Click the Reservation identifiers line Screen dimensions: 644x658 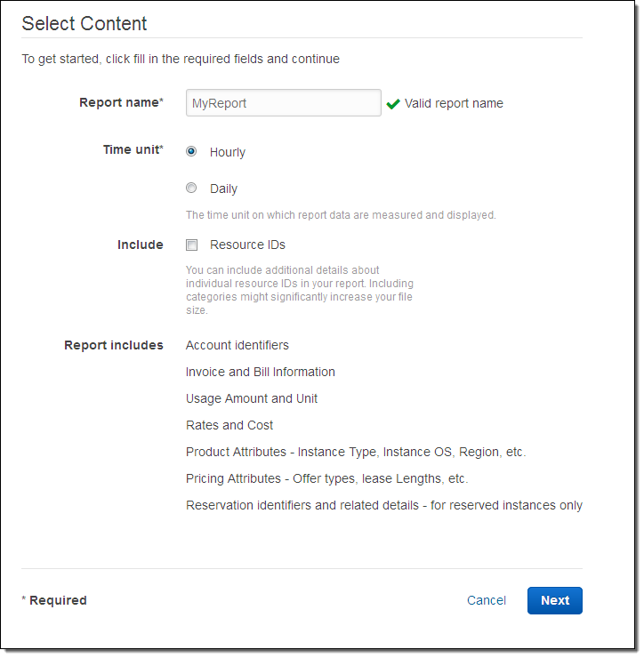coord(383,505)
